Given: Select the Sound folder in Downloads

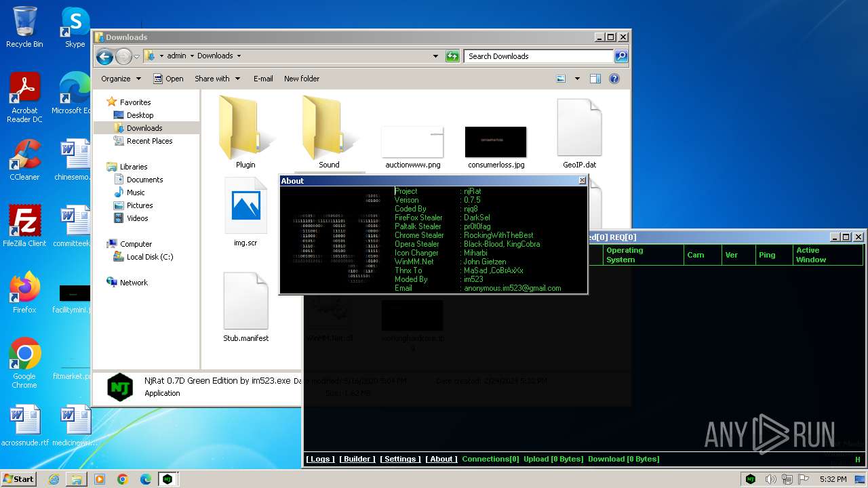Looking at the screenshot, I should tap(329, 131).
